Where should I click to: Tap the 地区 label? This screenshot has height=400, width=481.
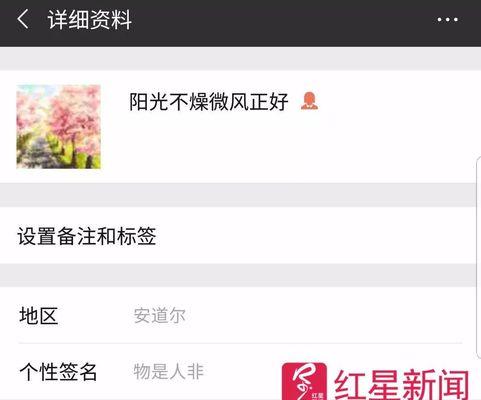pos(39,315)
